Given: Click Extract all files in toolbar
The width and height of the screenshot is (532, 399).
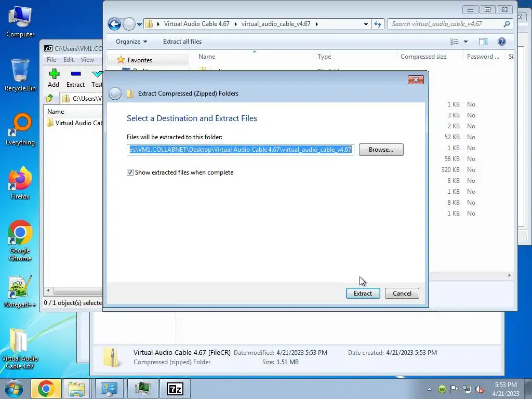Looking at the screenshot, I should point(182,42).
